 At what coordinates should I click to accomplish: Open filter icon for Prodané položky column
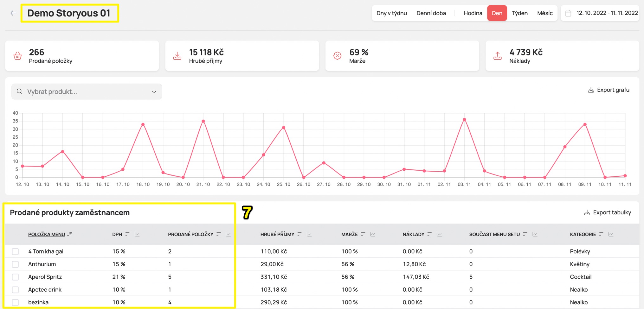point(218,234)
